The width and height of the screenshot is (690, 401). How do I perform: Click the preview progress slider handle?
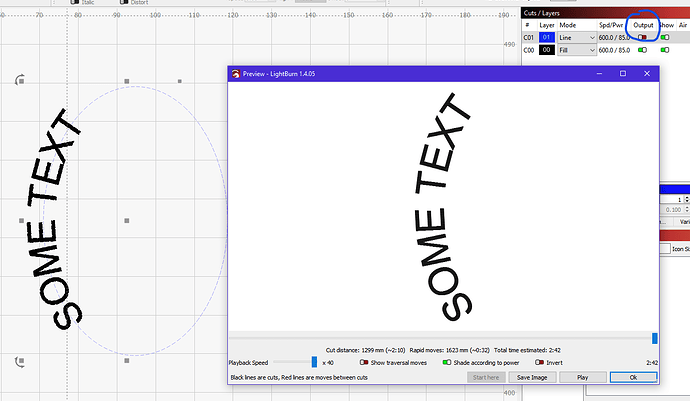tap(654, 338)
